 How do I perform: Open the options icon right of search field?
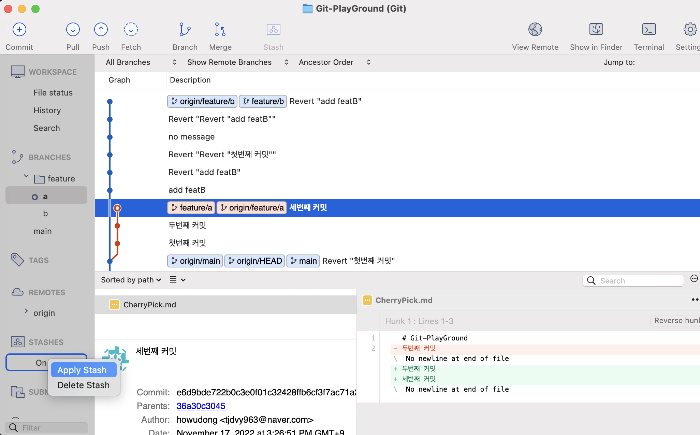pos(694,279)
